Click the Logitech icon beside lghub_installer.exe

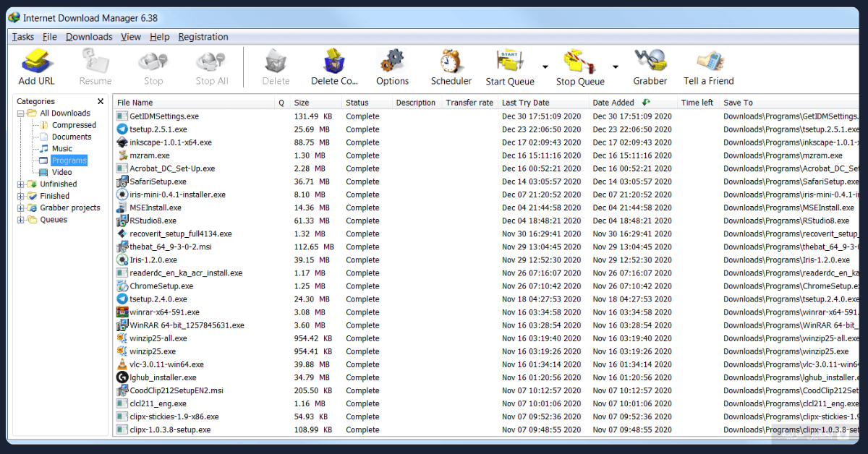122,377
